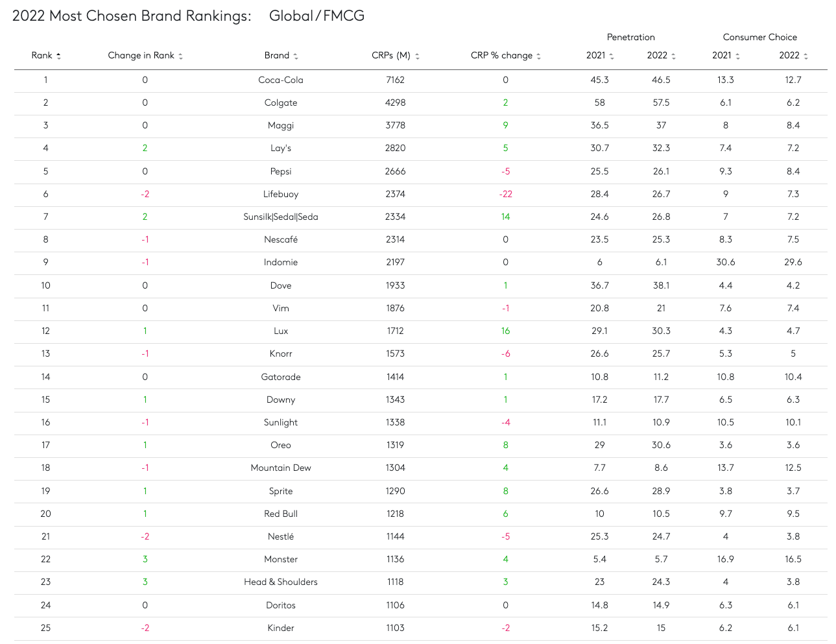Screen dimensions: 836x644
Task: Click the sort arrows beside the Rank header
Action: point(58,56)
